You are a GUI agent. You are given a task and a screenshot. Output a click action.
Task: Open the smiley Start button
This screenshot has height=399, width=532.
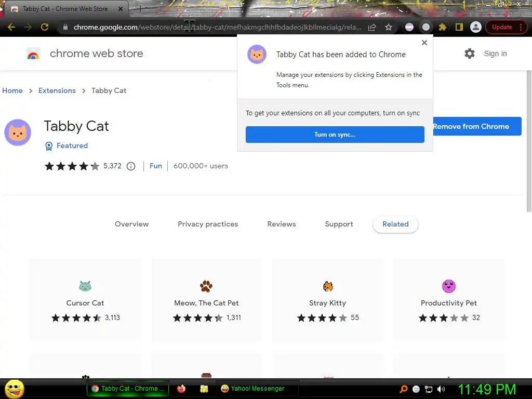coord(14,389)
